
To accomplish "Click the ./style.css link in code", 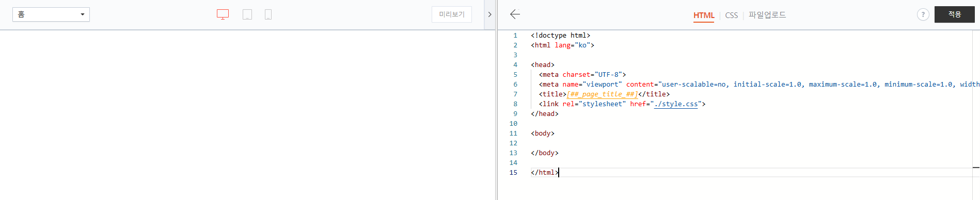I will click(x=676, y=104).
